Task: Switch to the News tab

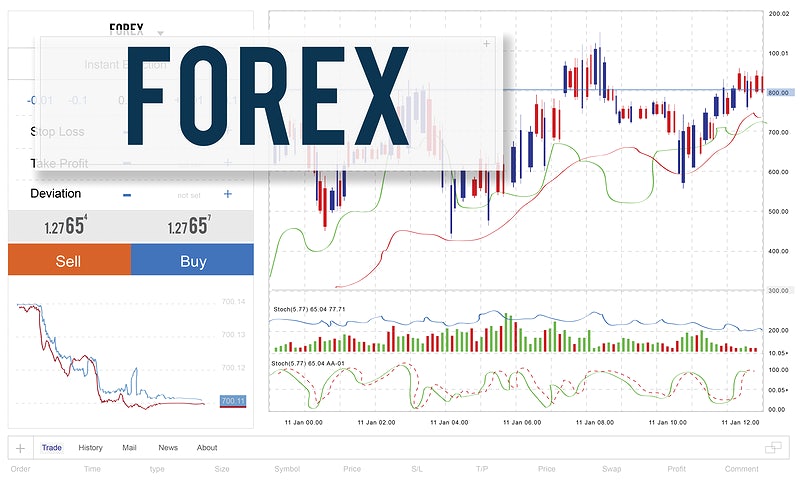Action: coord(168,448)
